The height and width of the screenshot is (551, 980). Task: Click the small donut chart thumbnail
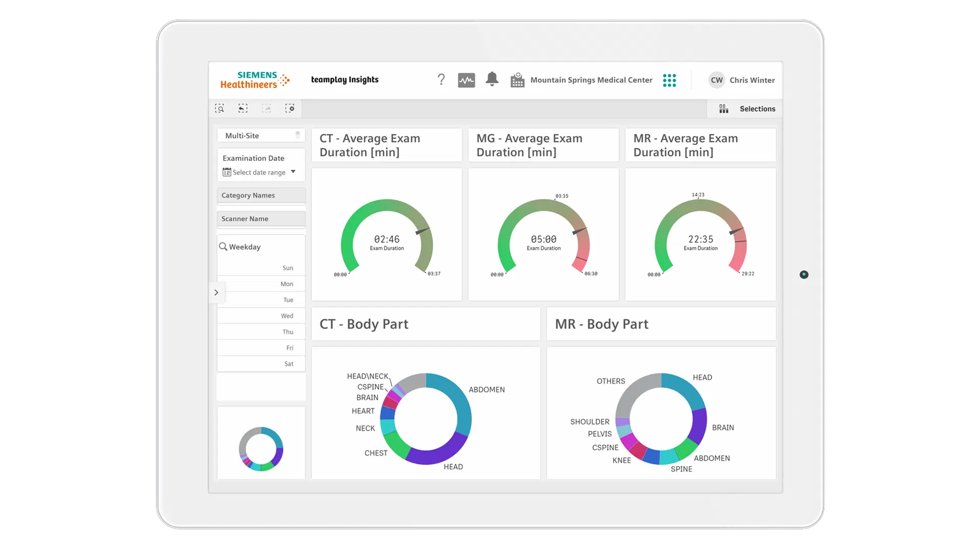pyautogui.click(x=261, y=448)
